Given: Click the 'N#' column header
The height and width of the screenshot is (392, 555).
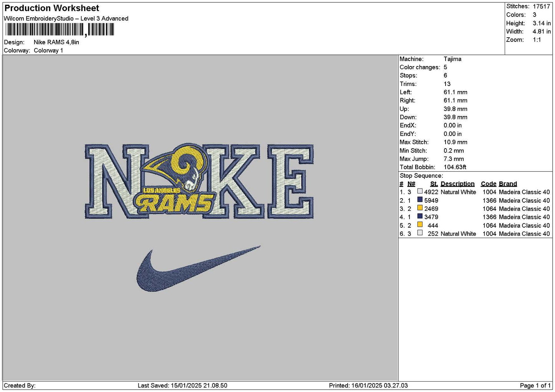Looking at the screenshot, I should (411, 184).
